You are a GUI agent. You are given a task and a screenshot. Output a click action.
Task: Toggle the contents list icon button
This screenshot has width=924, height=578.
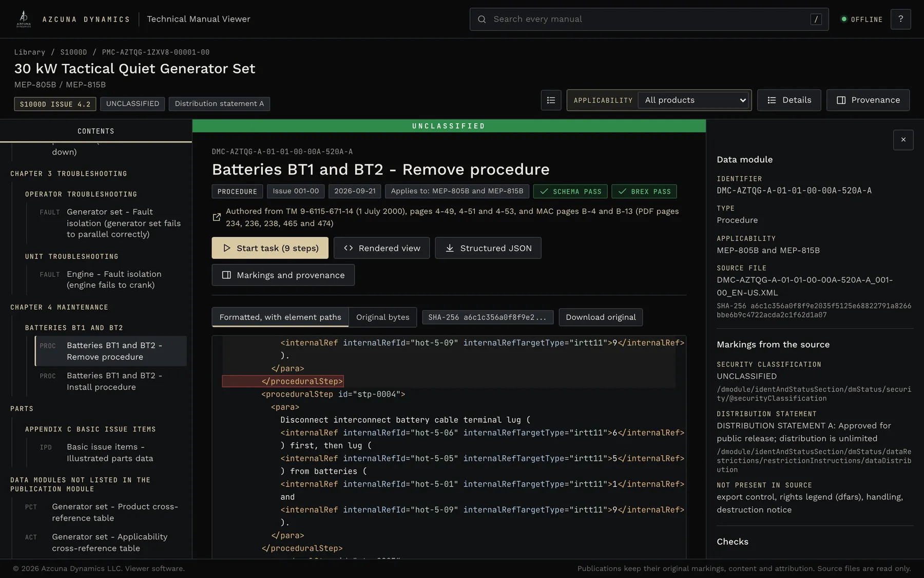click(x=551, y=100)
